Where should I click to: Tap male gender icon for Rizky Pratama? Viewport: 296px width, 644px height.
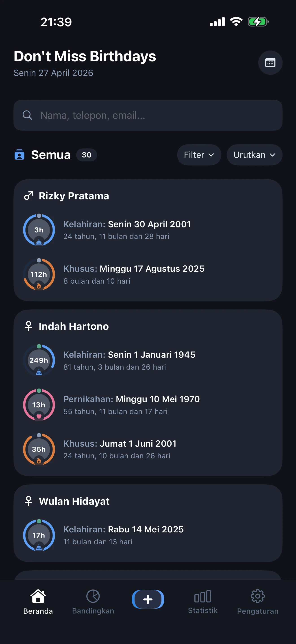click(x=28, y=196)
